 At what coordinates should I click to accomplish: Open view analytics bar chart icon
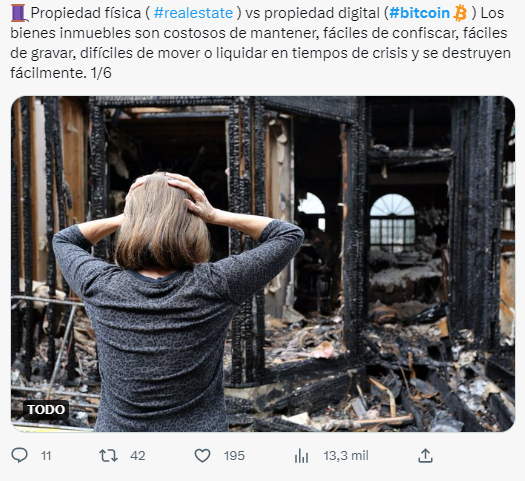click(301, 456)
